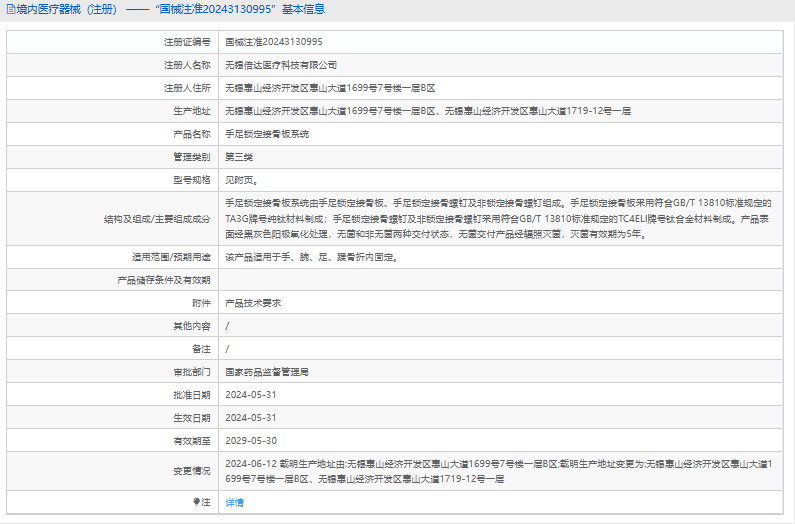This screenshot has height=524, width=795.
Task: Select the 见附页。 value
Action: (242, 180)
